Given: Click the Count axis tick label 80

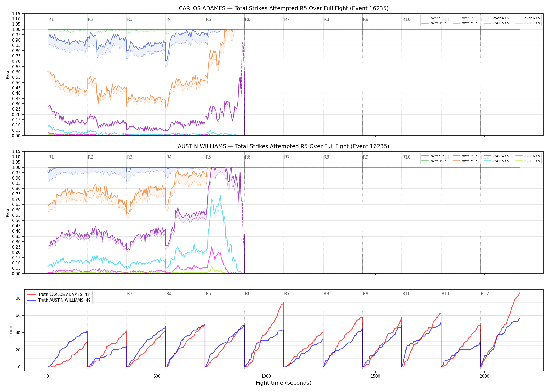Looking at the screenshot, I should tap(18, 298).
